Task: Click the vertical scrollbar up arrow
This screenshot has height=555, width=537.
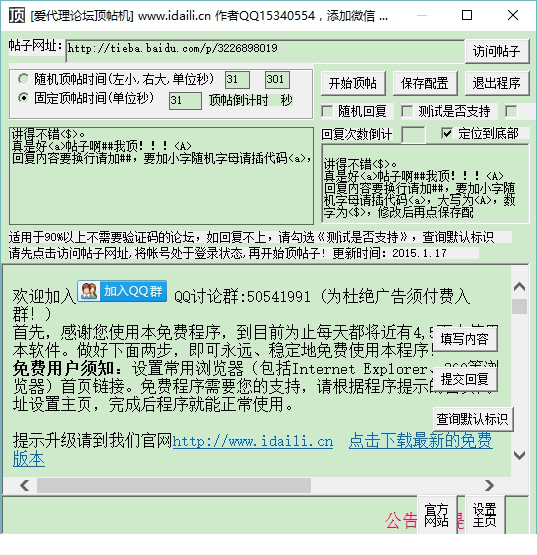Action: tap(519, 287)
